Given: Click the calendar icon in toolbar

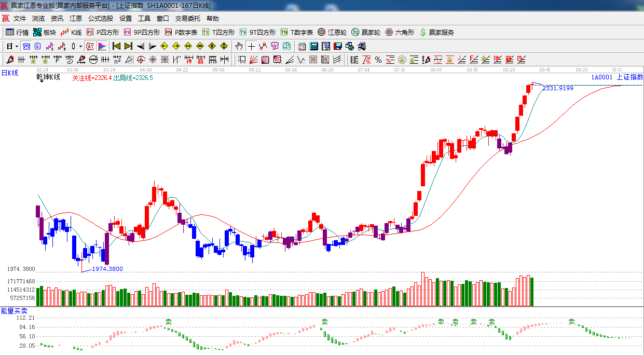Looking at the screenshot, I should point(302,46).
